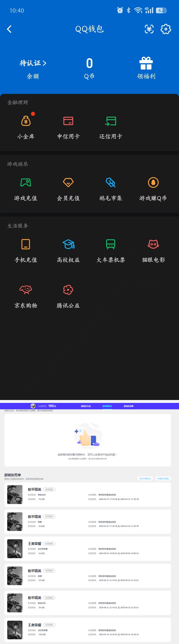Tap the 720小时 duration value
The image size is (179, 644).
pos(42,634)
